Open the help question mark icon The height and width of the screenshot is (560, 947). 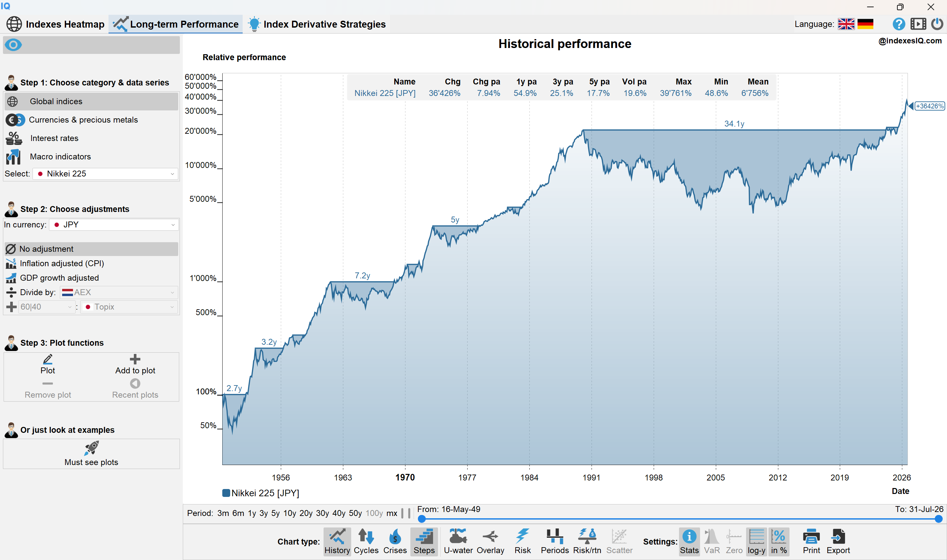point(899,24)
